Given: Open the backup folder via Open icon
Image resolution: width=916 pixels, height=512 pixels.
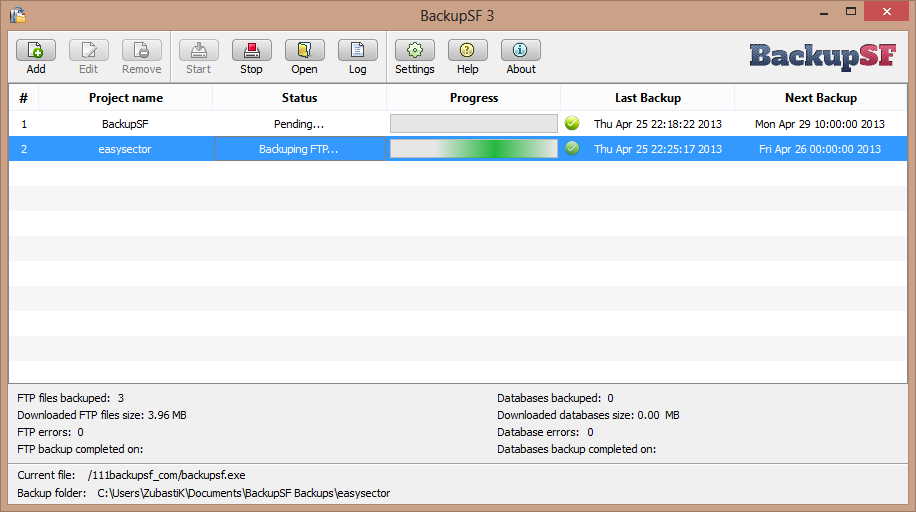Looking at the screenshot, I should point(304,57).
